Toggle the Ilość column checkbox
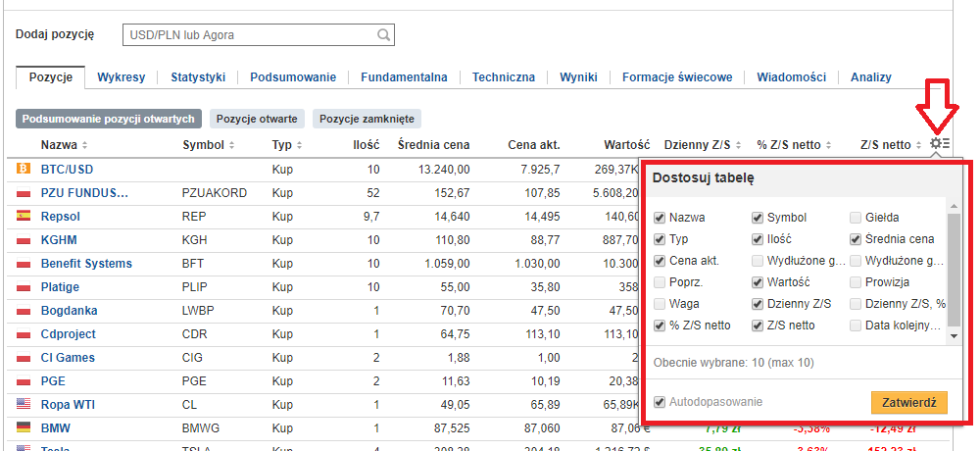Image resolution: width=980 pixels, height=451 pixels. point(757,239)
